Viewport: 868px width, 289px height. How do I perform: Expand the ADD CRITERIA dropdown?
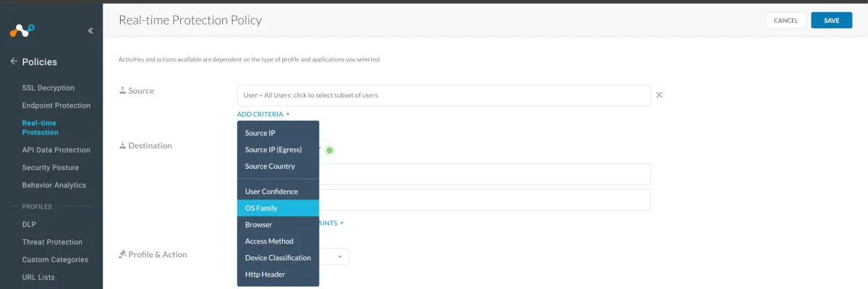pyautogui.click(x=263, y=114)
